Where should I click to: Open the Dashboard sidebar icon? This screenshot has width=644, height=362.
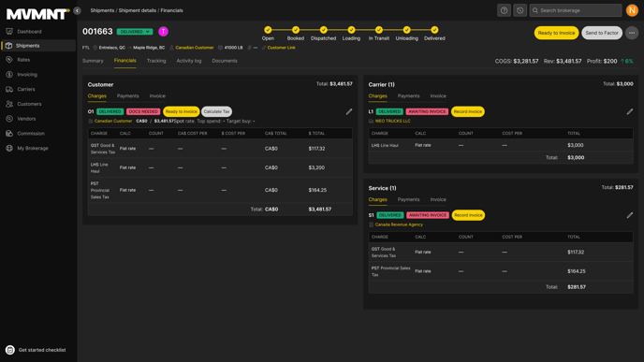pos(9,31)
